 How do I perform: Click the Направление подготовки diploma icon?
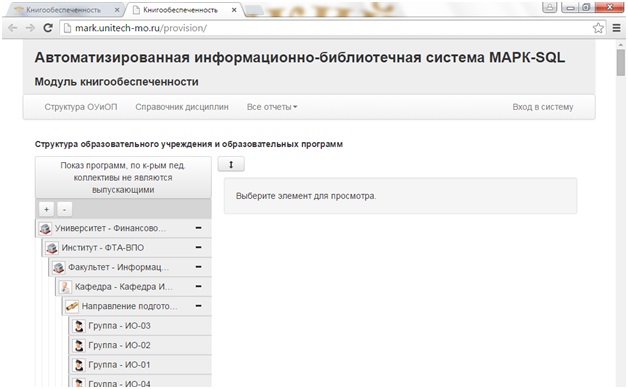[72, 306]
